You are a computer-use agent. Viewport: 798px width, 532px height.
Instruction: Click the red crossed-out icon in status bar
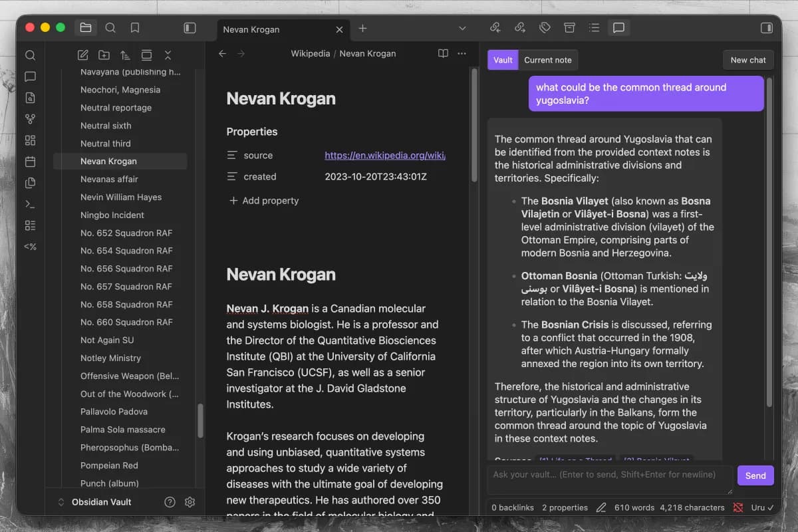[x=738, y=507]
